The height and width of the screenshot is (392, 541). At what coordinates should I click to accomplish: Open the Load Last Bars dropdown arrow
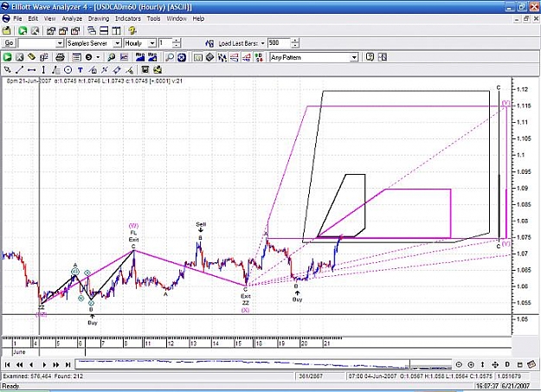262,43
